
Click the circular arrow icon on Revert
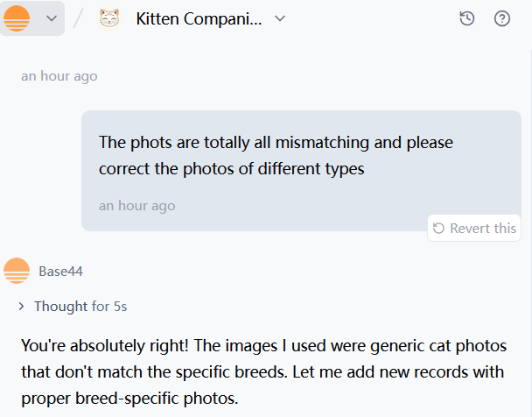click(439, 229)
